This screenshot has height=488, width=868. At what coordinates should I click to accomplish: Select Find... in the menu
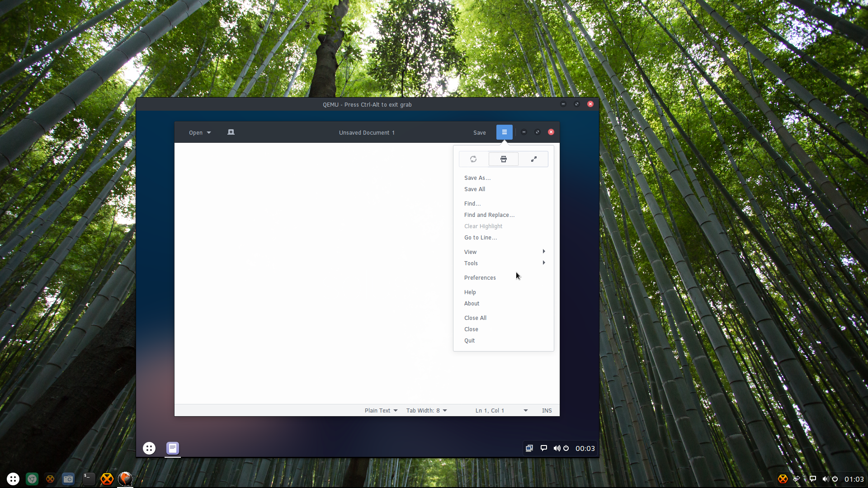tap(504, 204)
